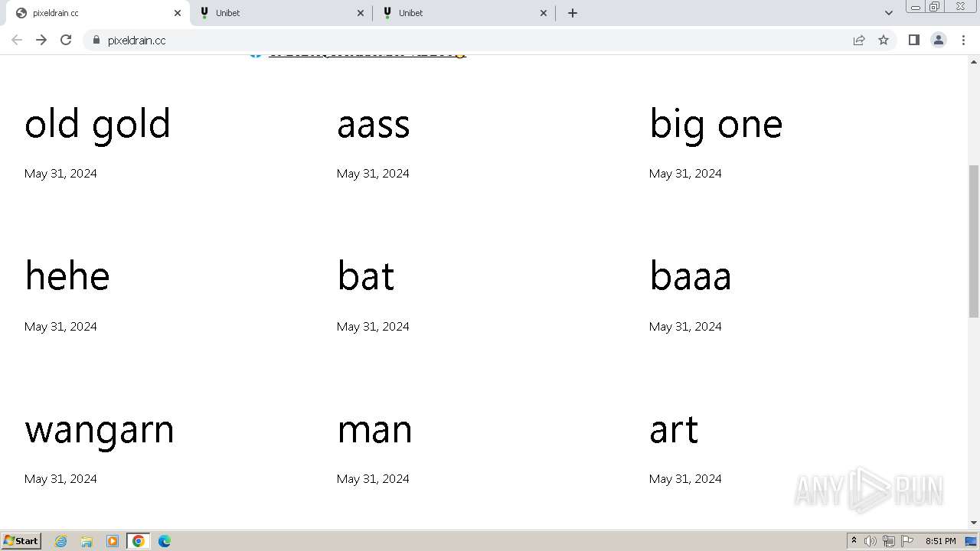Image resolution: width=980 pixels, height=551 pixels.
Task: View site information lock icon
Action: point(96,40)
